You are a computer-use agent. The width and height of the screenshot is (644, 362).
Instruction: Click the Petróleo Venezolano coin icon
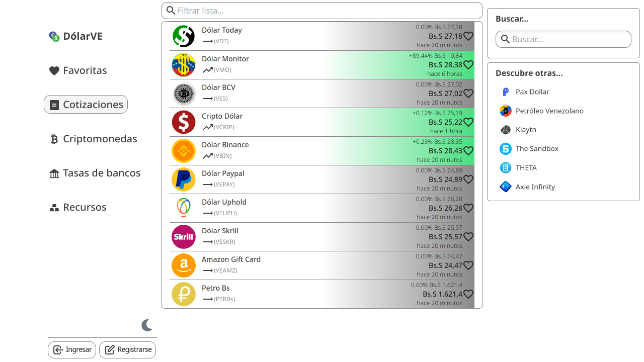point(506,111)
